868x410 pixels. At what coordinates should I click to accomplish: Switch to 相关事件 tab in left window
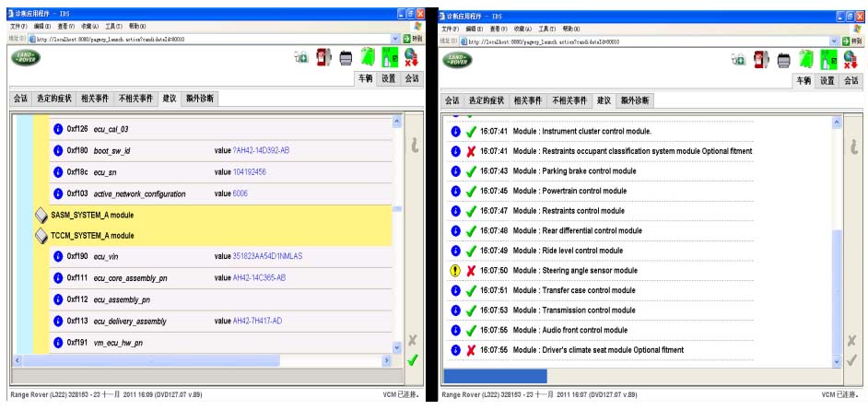coord(95,99)
